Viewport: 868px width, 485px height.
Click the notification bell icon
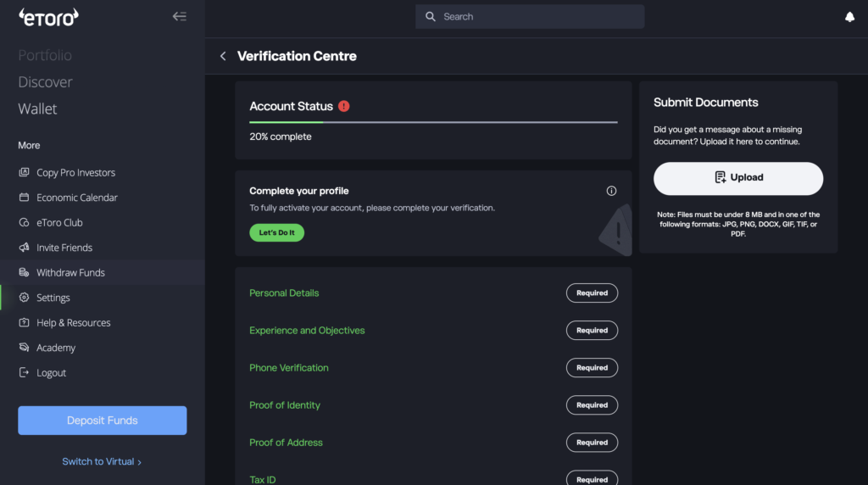[x=849, y=17]
